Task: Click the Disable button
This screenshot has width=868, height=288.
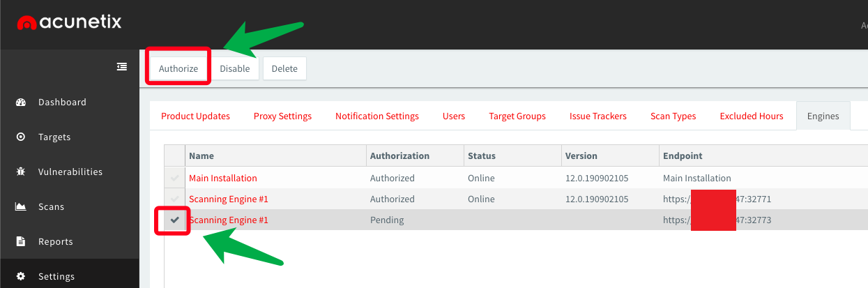Action: click(235, 68)
